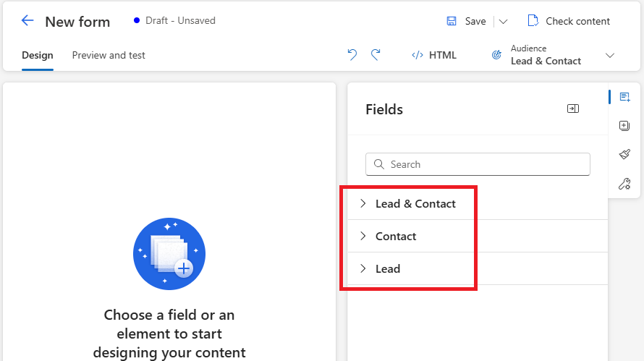Undo the last change

tap(352, 55)
